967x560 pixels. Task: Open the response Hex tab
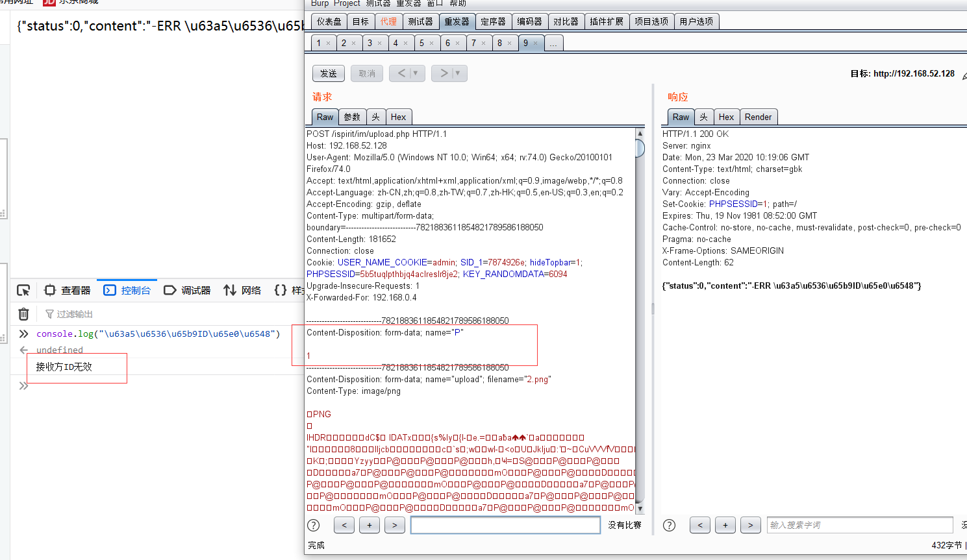click(726, 117)
